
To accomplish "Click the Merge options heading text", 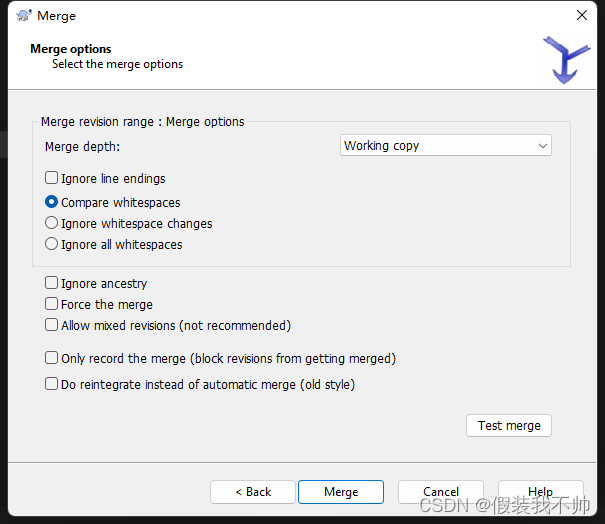I will [x=71, y=49].
